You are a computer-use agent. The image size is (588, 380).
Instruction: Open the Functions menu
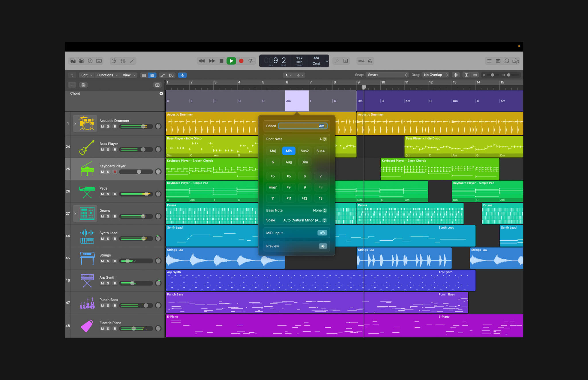107,75
